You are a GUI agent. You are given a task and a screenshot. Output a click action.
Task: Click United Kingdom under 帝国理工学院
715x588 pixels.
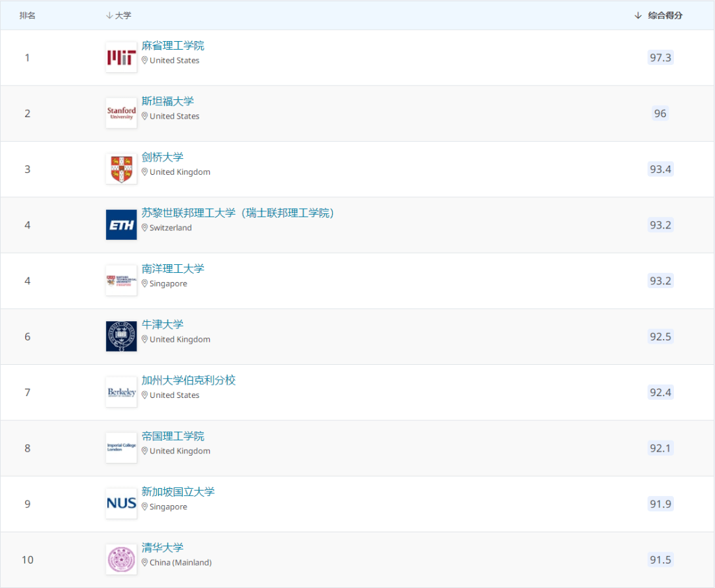click(180, 451)
